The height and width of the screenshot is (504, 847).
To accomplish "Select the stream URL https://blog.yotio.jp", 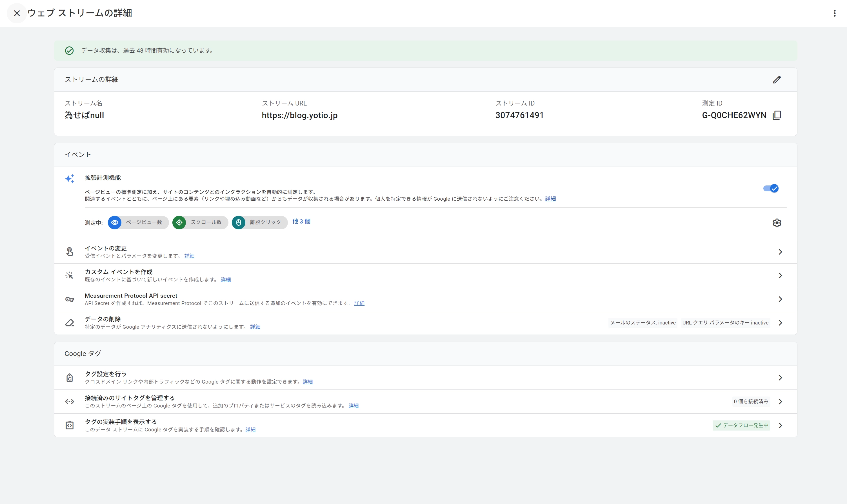I will pyautogui.click(x=299, y=115).
